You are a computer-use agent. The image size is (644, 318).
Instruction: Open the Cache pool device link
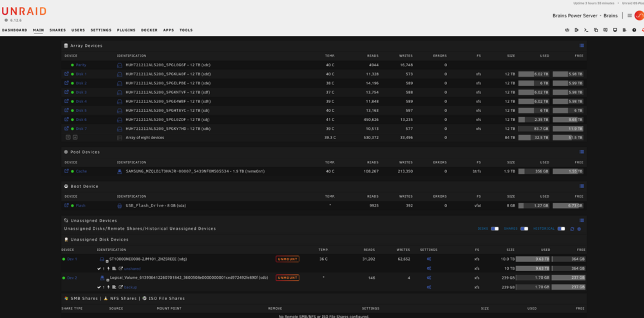[x=81, y=171]
